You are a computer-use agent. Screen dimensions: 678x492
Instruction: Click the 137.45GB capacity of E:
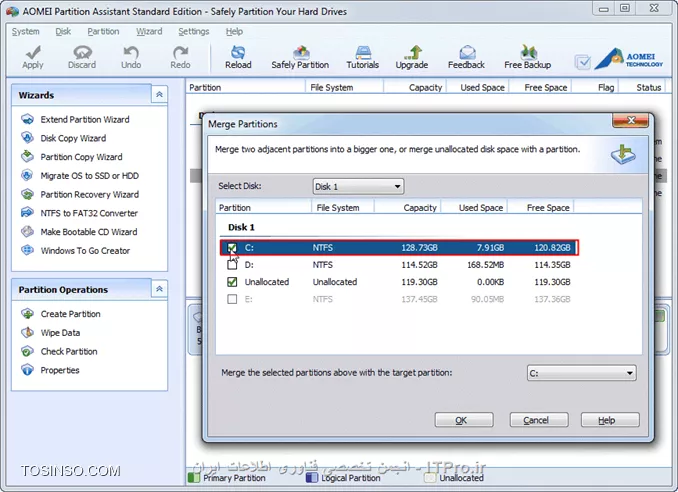(x=419, y=299)
